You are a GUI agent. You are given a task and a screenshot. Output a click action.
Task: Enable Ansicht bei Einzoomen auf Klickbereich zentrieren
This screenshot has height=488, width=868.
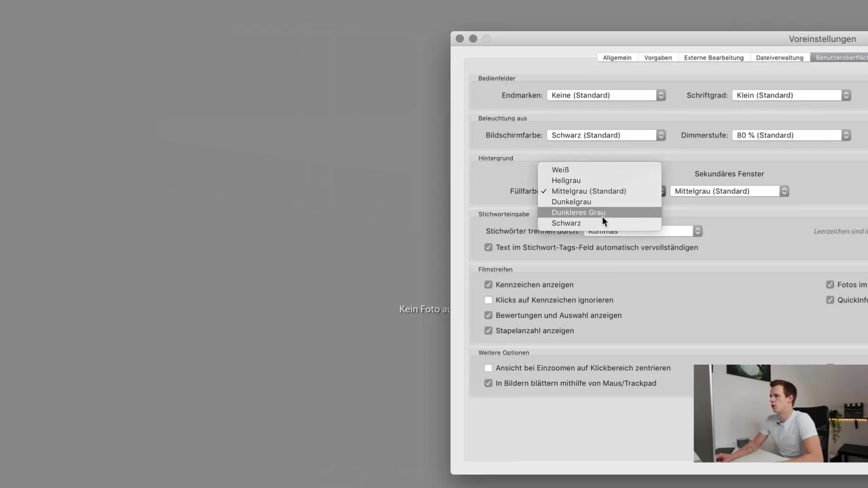coord(488,368)
